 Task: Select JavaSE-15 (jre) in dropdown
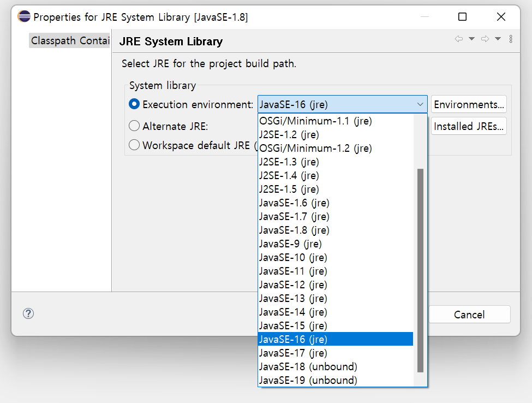pyautogui.click(x=336, y=325)
